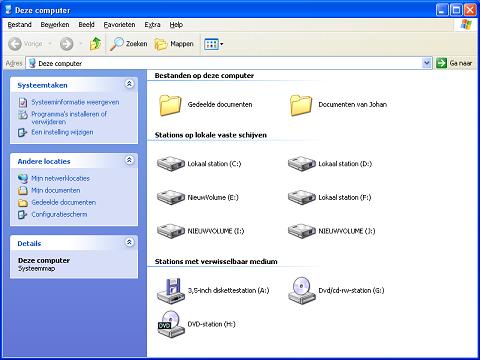The width and height of the screenshot is (480, 360).
Task: Collapse the Details panel
Action: click(x=129, y=242)
